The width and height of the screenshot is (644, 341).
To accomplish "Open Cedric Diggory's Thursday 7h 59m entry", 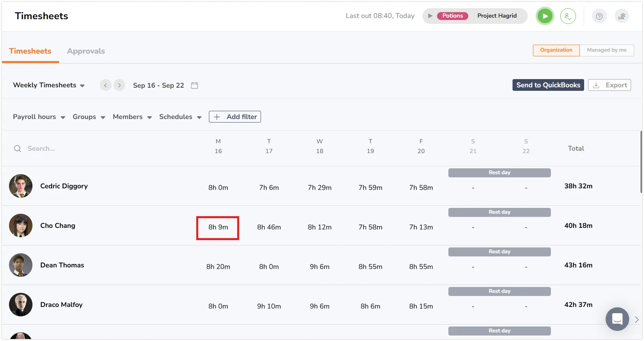I will coord(370,188).
